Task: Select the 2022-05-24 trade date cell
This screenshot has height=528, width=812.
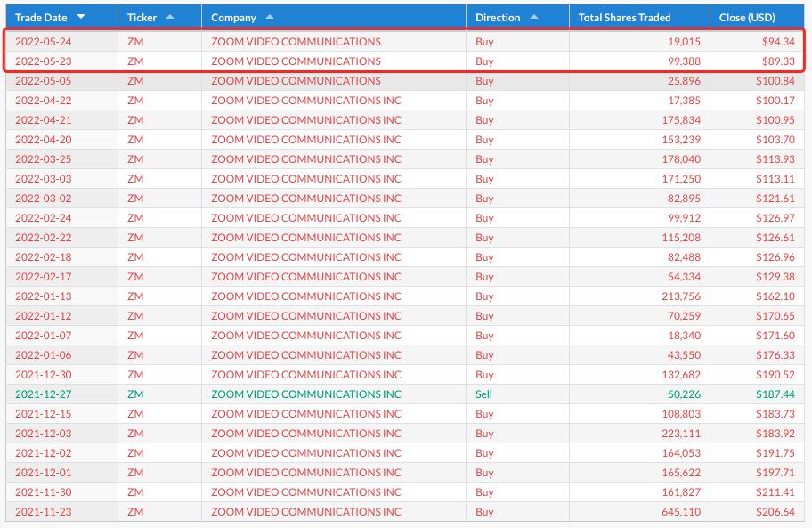Action: (43, 42)
